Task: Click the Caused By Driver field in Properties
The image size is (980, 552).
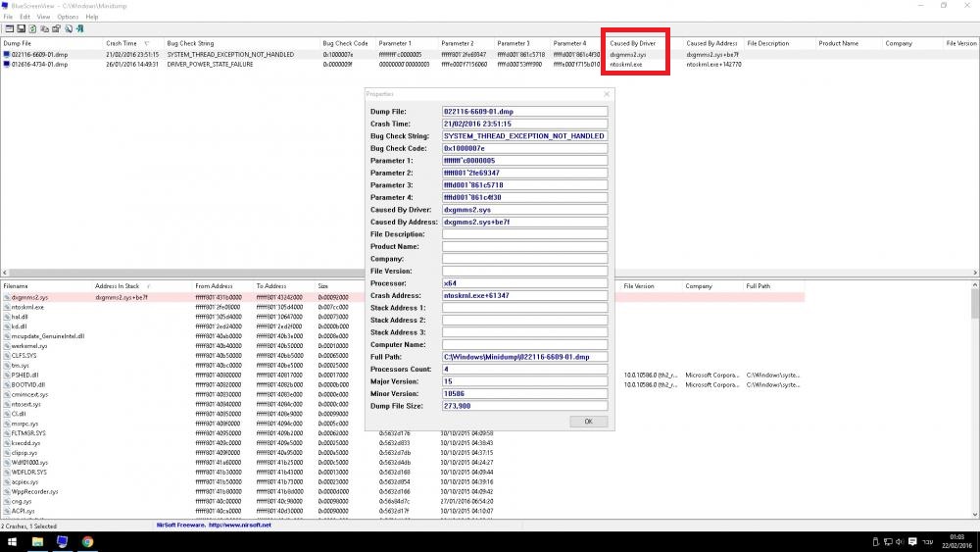Action: coord(524,210)
